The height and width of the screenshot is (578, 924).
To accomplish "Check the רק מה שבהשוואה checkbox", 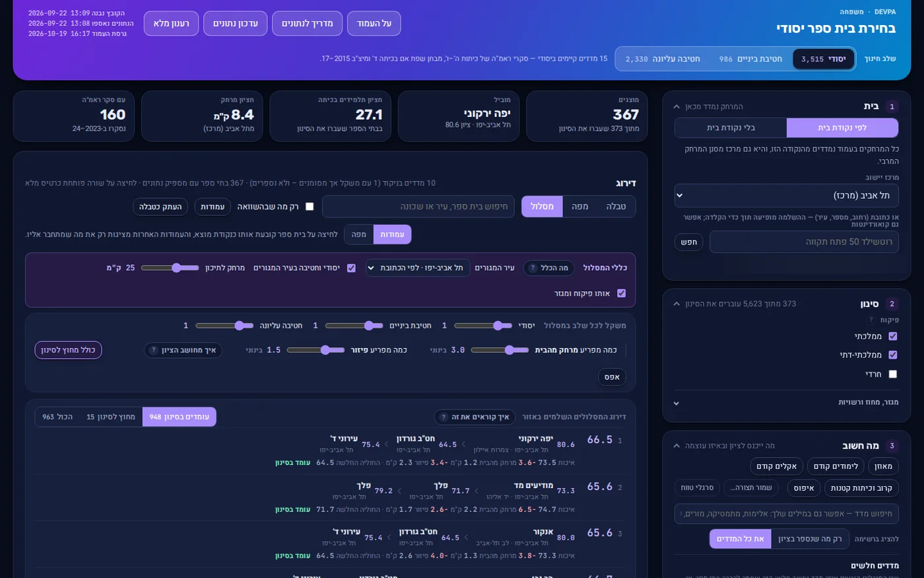I will (x=310, y=207).
